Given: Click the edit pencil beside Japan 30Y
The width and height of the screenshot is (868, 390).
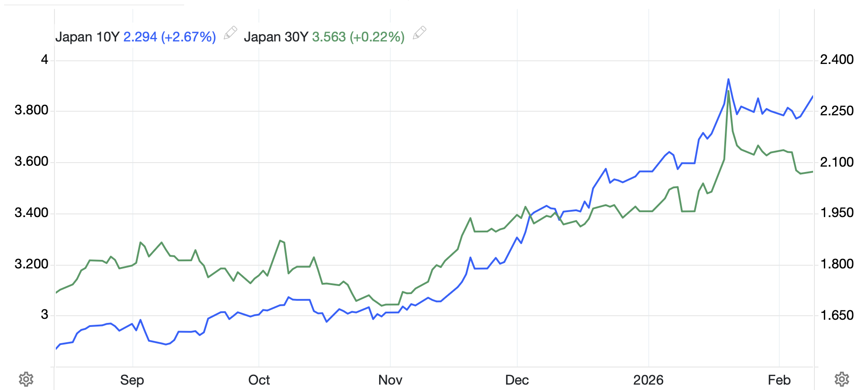Looking at the screenshot, I should (419, 33).
